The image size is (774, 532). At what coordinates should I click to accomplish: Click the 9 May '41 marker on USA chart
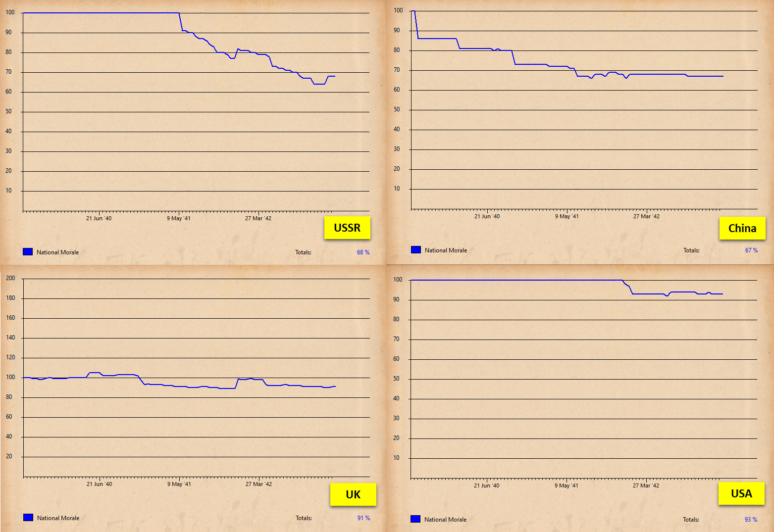(566, 485)
